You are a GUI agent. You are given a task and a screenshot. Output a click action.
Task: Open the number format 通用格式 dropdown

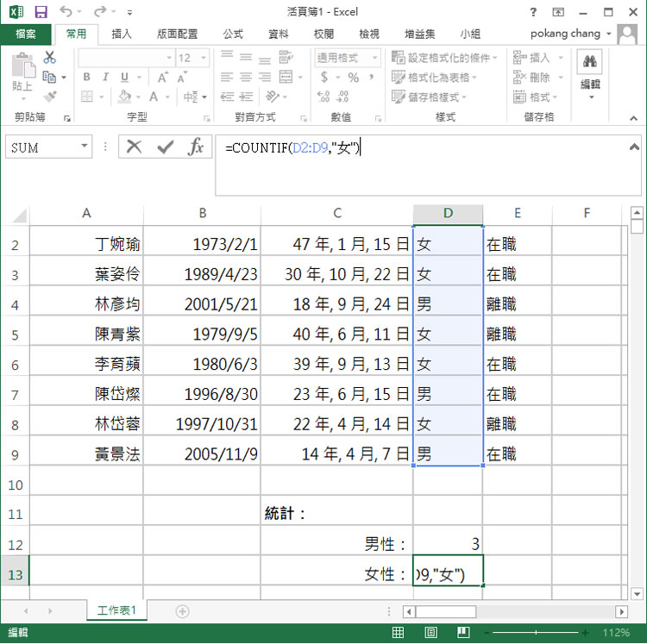374,58
